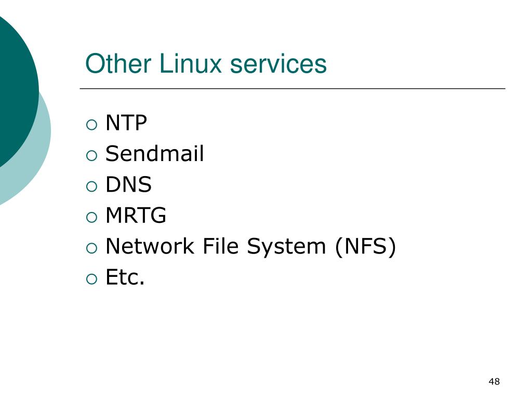The image size is (532, 399).
Task: Click the slide number 48
Action: tap(495, 382)
